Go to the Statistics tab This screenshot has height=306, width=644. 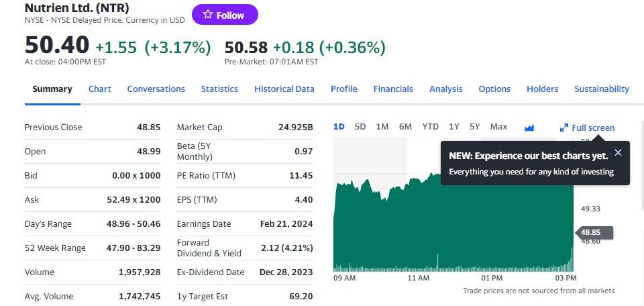(219, 89)
